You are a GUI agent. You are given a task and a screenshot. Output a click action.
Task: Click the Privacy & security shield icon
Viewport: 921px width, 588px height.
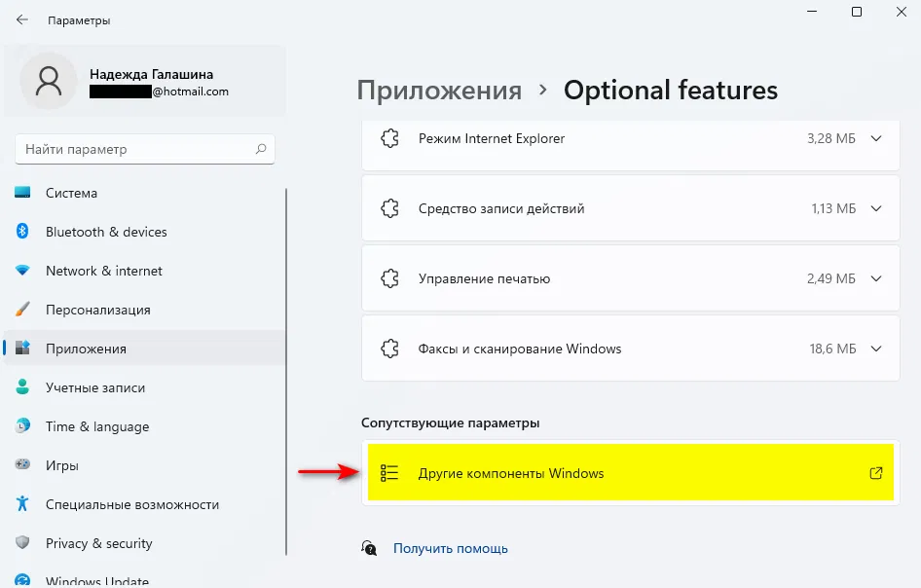pyautogui.click(x=22, y=543)
